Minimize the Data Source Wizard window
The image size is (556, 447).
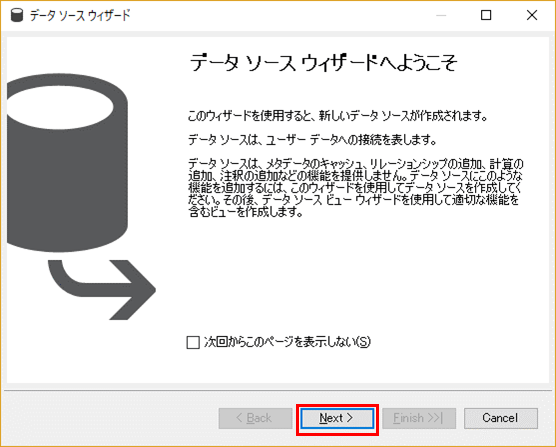(x=441, y=15)
